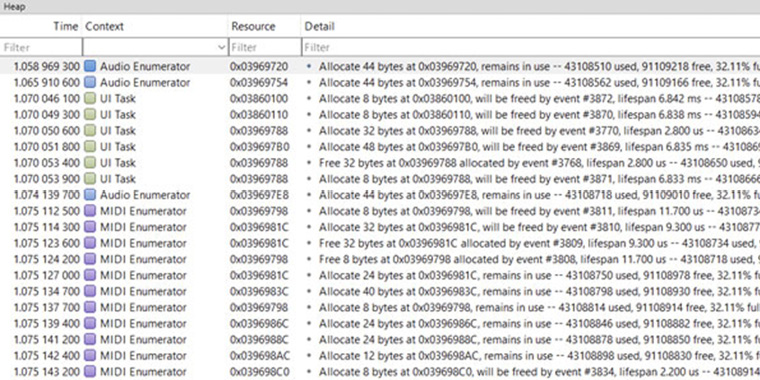Click the Time filter input field

(x=41, y=48)
